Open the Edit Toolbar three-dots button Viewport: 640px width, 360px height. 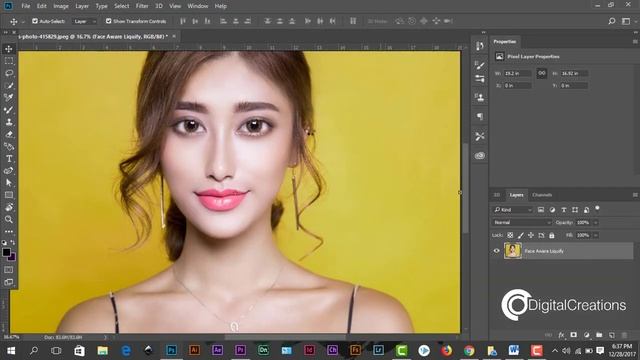(x=9, y=231)
